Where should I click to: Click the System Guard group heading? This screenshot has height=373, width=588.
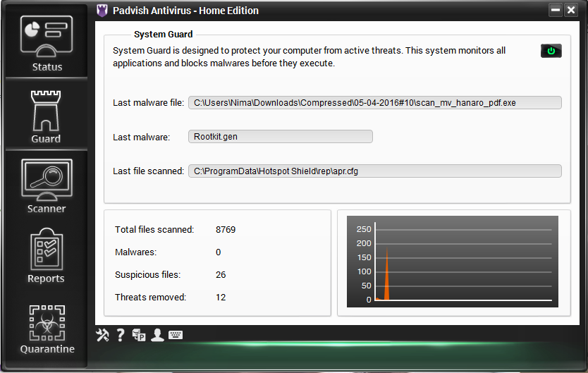[x=163, y=34]
